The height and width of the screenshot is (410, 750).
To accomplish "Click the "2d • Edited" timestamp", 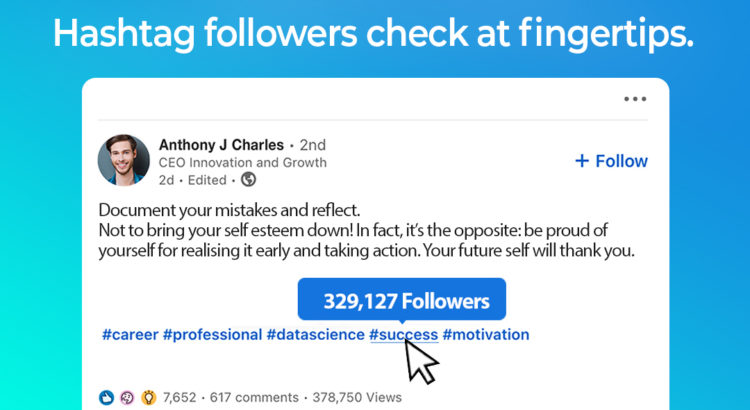I will pos(196,180).
